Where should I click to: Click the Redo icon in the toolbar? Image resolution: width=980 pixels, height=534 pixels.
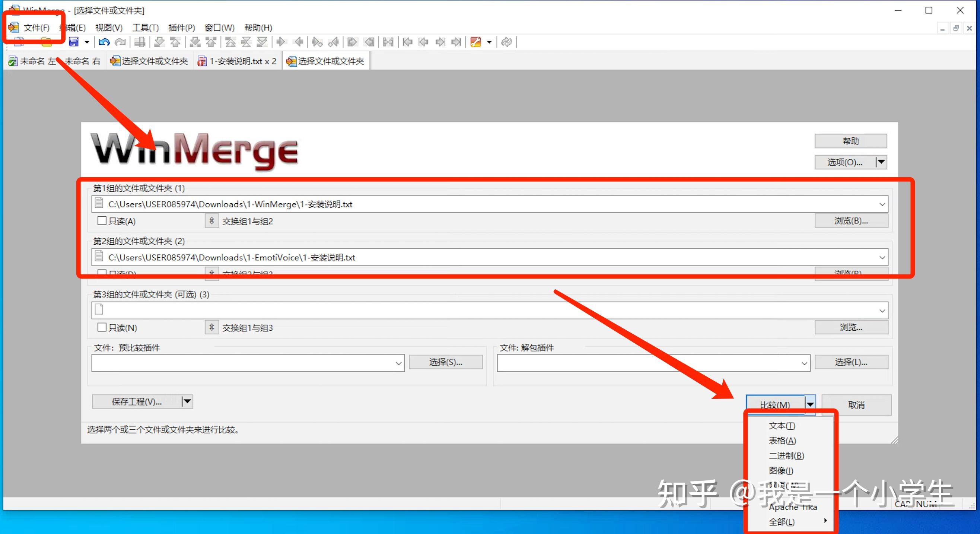pyautogui.click(x=121, y=42)
